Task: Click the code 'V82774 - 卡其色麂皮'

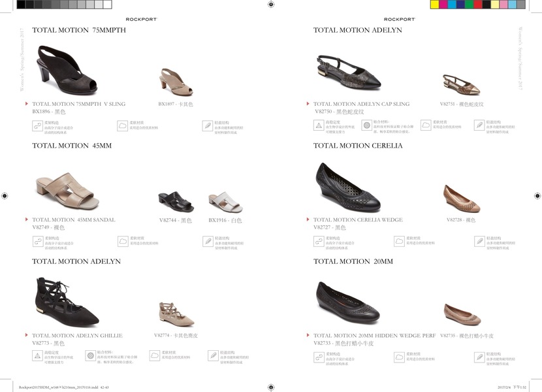Action: click(x=176, y=335)
